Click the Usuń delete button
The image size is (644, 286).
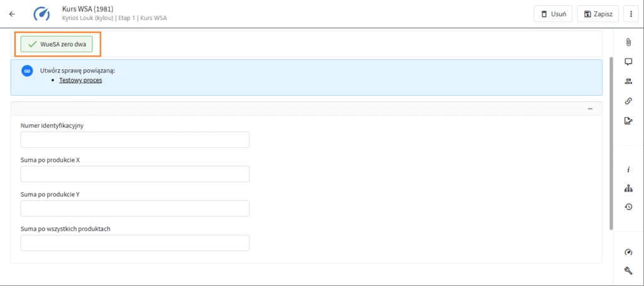tap(553, 14)
